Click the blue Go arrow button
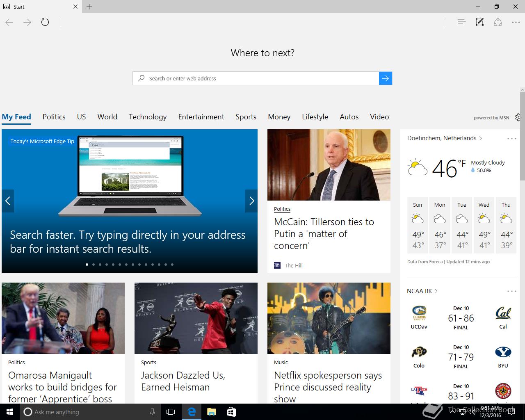 coord(386,78)
